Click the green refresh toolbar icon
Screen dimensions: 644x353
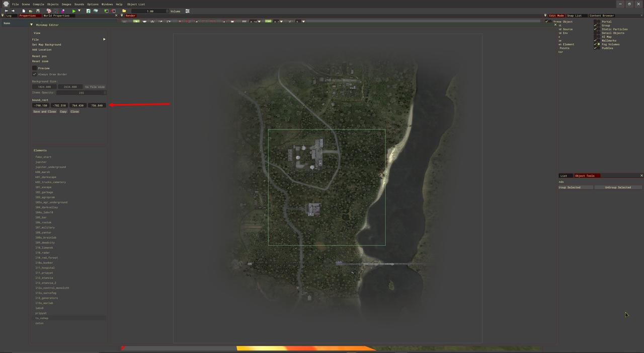(x=89, y=11)
